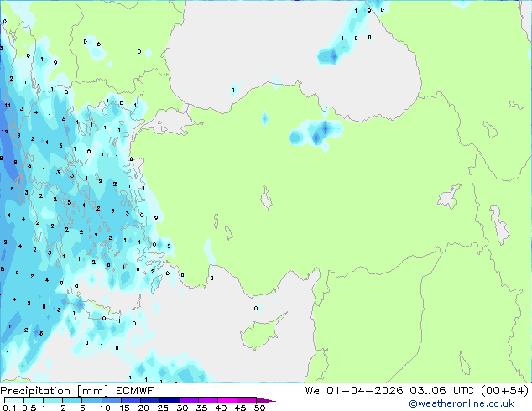The height and width of the screenshot is (411, 532).
Task: Click the 45–50 mm legend color box
Action: point(247,400)
